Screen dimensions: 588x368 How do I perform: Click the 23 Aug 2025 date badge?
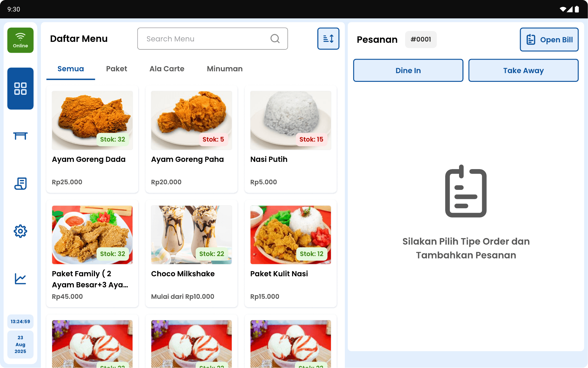pos(20,345)
